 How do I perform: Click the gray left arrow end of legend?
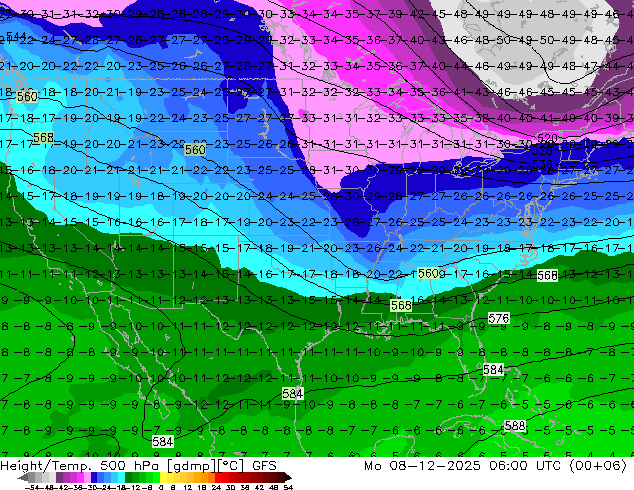[x=22, y=477]
